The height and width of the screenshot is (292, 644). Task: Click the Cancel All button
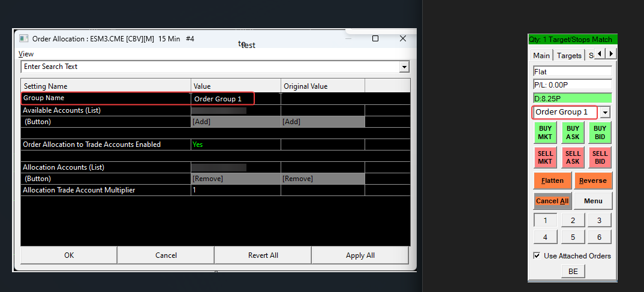point(552,201)
